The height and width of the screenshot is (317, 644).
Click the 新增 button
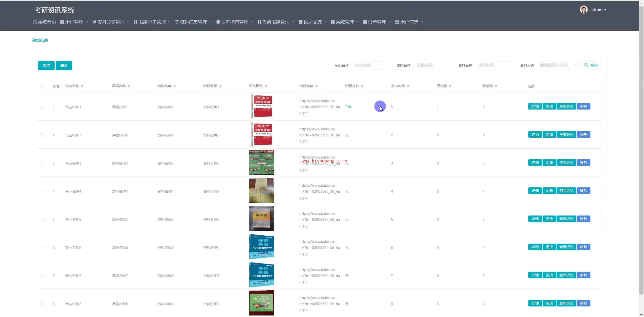click(x=46, y=66)
